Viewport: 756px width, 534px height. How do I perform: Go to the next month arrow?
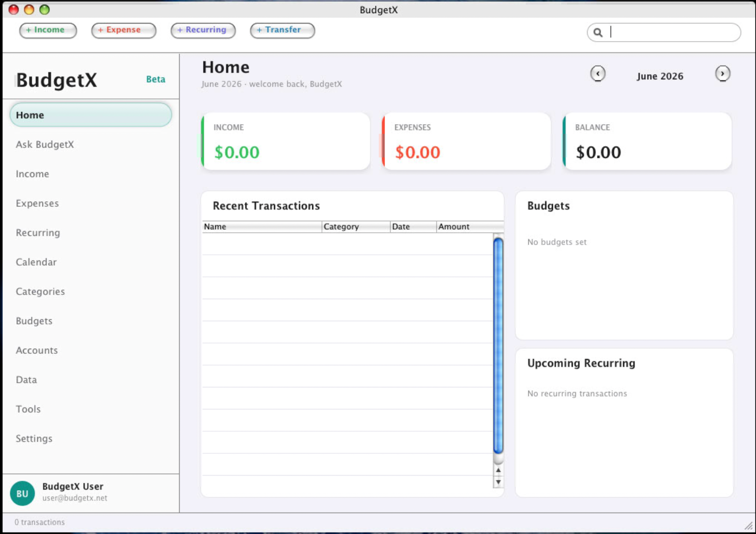pyautogui.click(x=722, y=74)
